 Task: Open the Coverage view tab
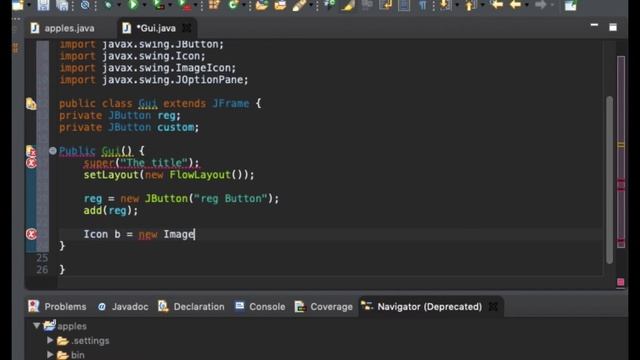pyautogui.click(x=324, y=307)
